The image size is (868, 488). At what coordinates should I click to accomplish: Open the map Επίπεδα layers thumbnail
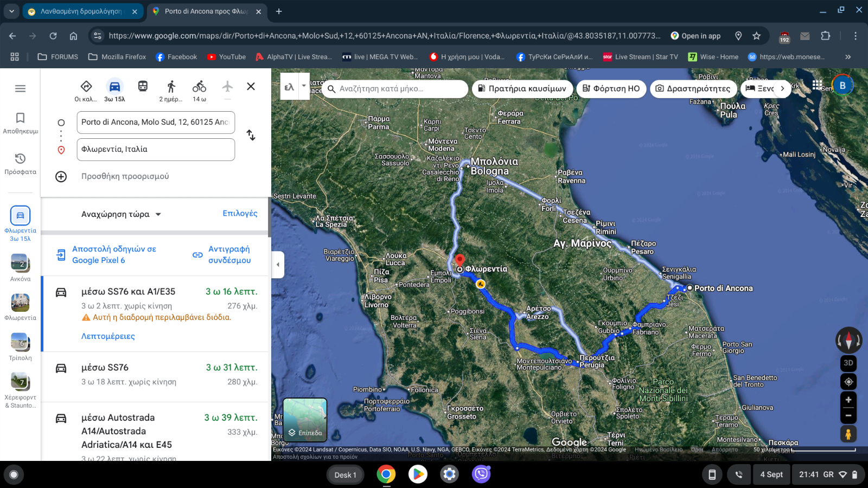[x=305, y=420]
